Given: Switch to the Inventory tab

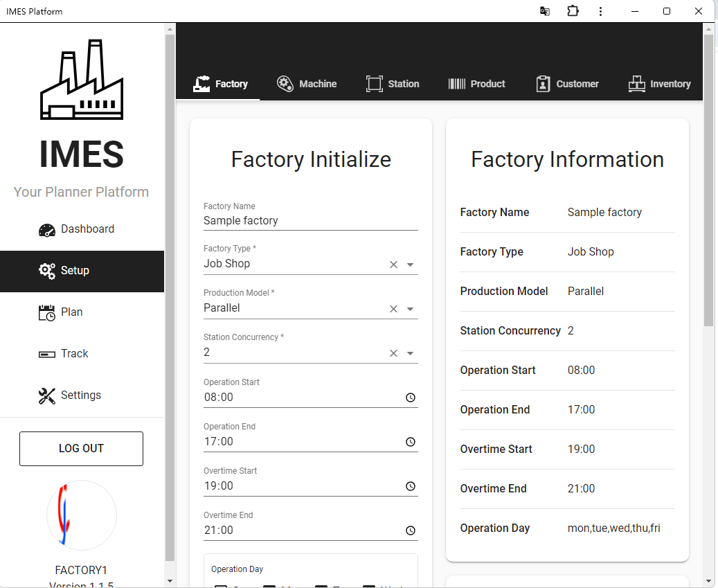Looking at the screenshot, I should click(x=659, y=84).
